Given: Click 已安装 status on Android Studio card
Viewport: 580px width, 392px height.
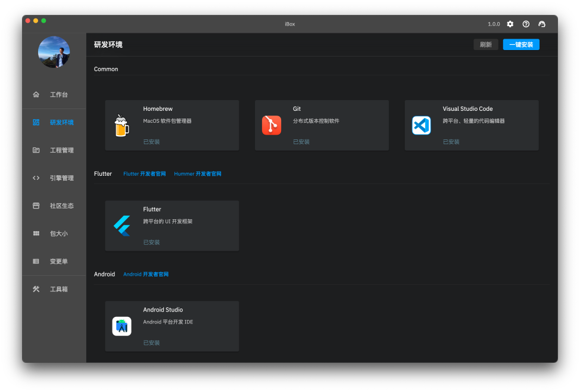Looking at the screenshot, I should pos(151,343).
